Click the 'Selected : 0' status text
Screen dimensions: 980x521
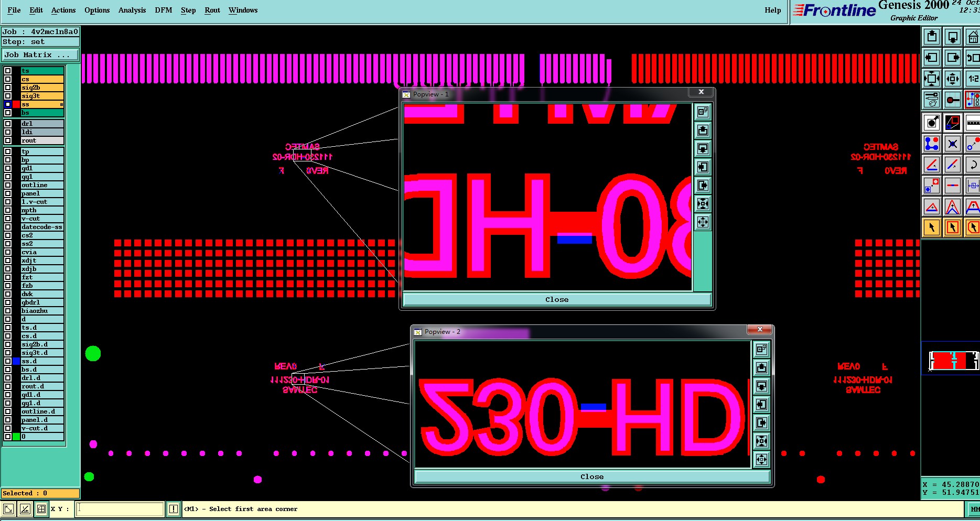pyautogui.click(x=25, y=493)
